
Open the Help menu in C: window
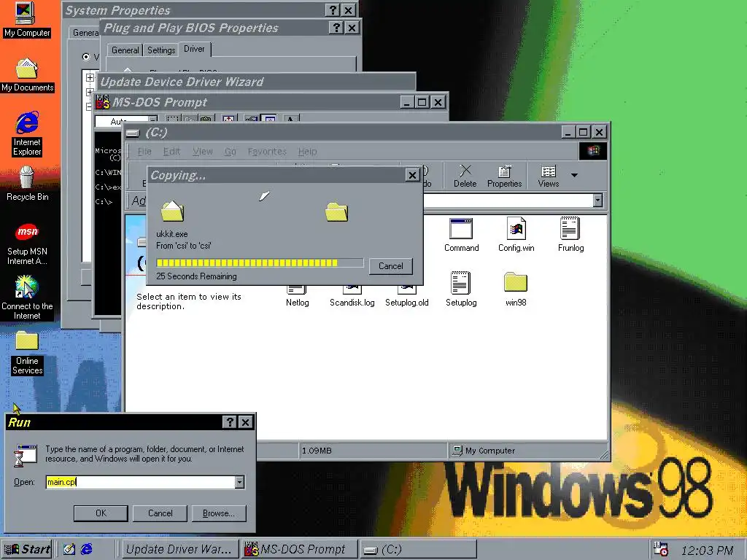point(307,152)
